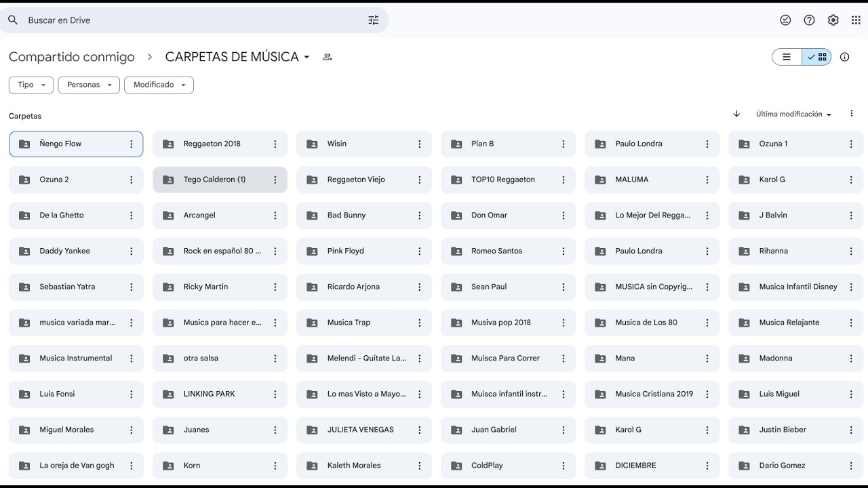Select the J Balvin folder

coord(796,216)
